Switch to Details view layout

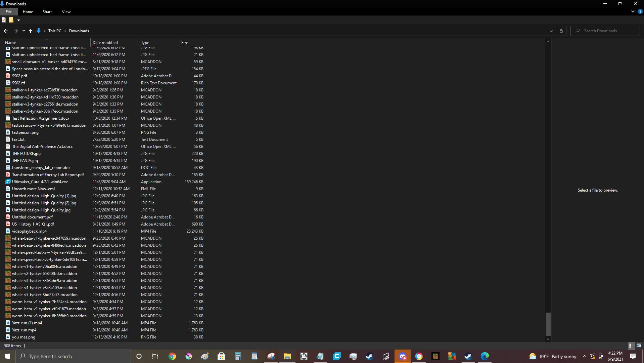point(630,346)
